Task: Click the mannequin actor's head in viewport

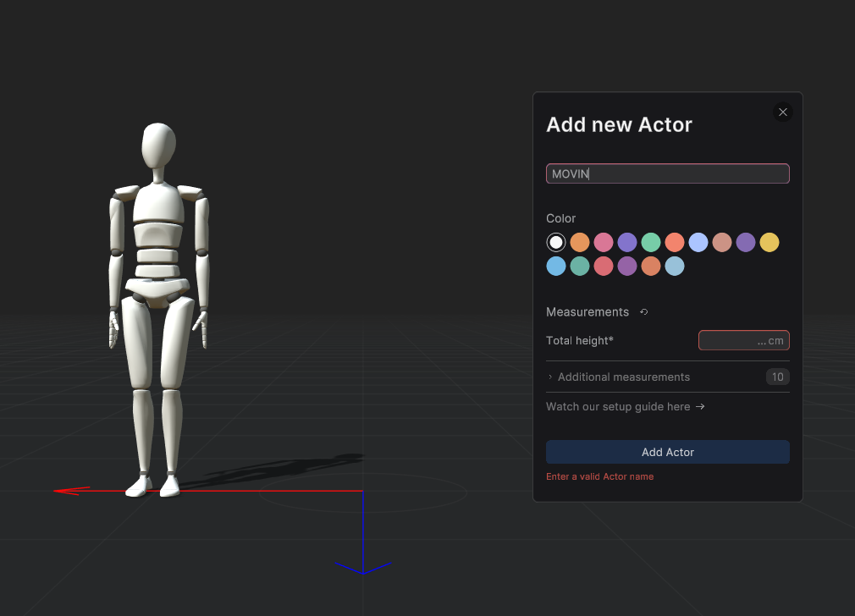Action: pyautogui.click(x=158, y=146)
